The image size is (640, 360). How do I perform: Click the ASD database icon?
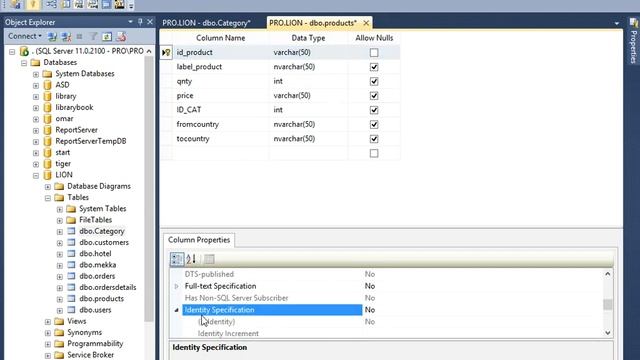coord(47,85)
